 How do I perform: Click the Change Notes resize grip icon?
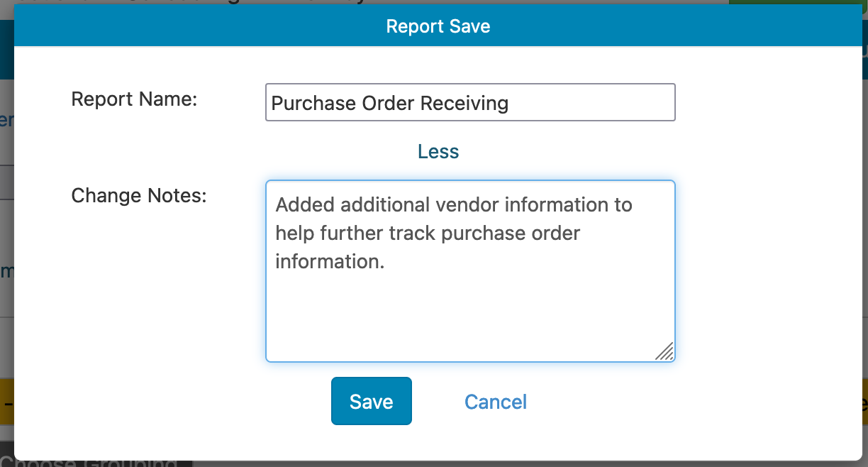(x=664, y=351)
